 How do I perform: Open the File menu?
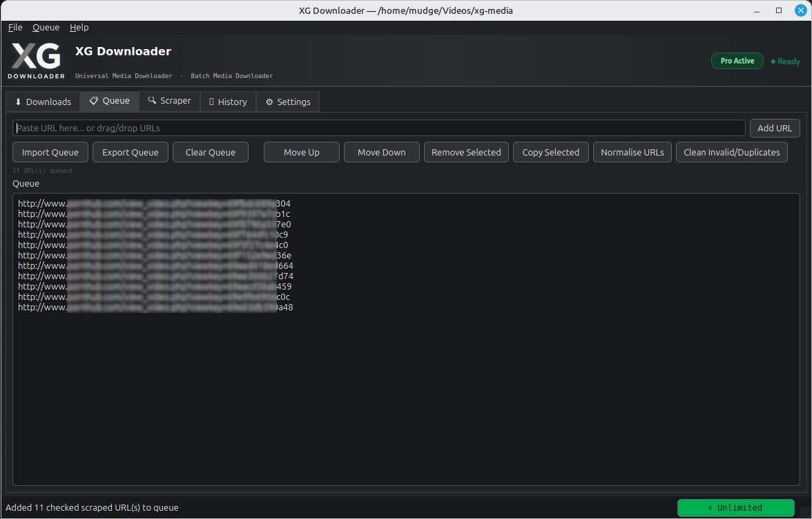point(15,28)
